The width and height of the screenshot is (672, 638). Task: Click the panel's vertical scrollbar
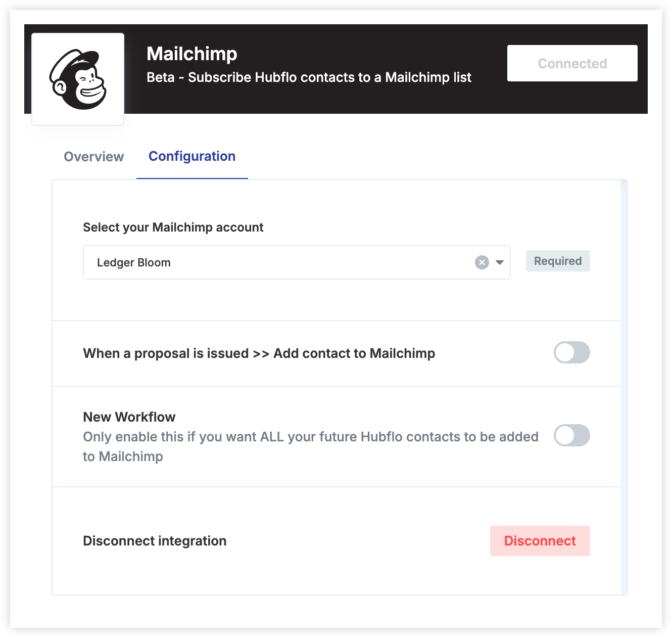(x=623, y=387)
